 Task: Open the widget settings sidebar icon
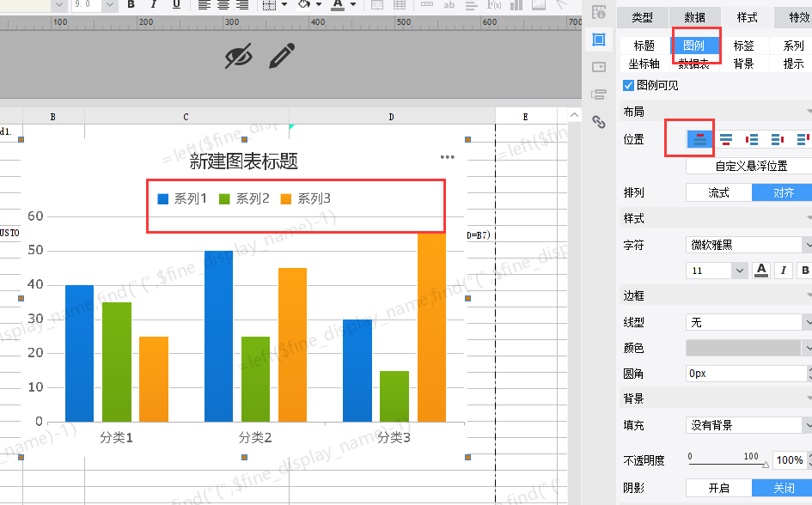tap(599, 67)
